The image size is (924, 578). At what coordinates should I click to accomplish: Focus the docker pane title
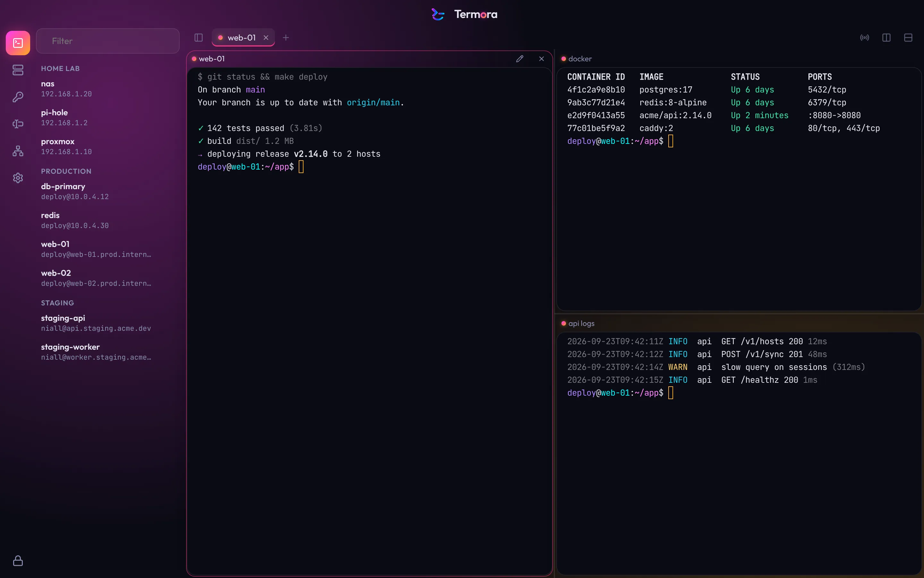pos(580,58)
